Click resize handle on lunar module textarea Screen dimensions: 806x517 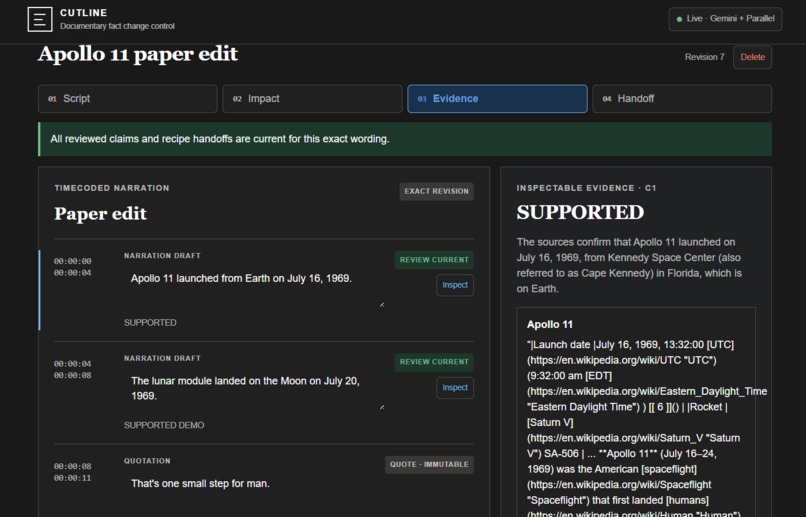tap(382, 407)
